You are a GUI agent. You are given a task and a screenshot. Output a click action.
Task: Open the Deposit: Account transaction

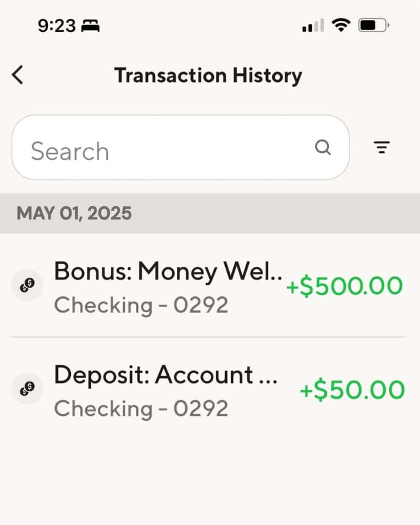[x=165, y=375]
